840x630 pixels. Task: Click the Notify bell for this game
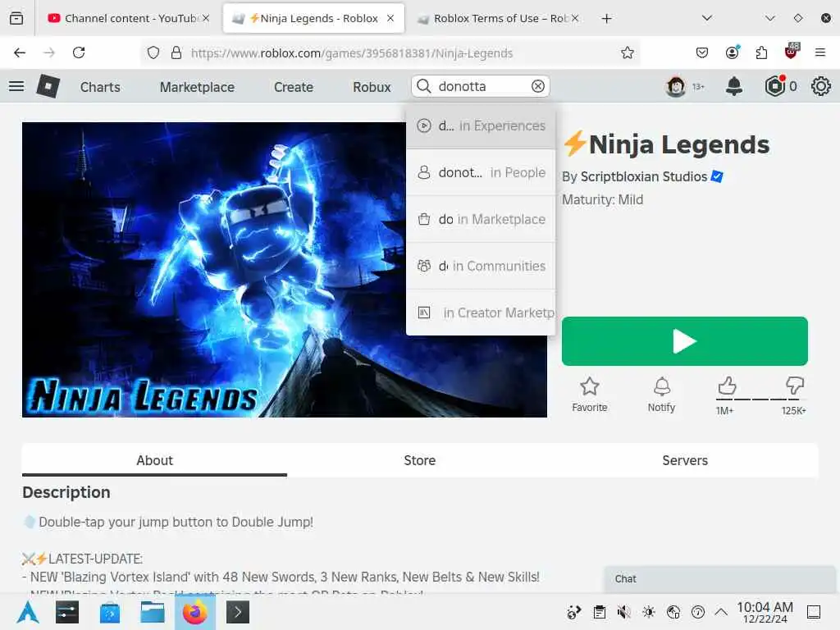click(x=662, y=395)
